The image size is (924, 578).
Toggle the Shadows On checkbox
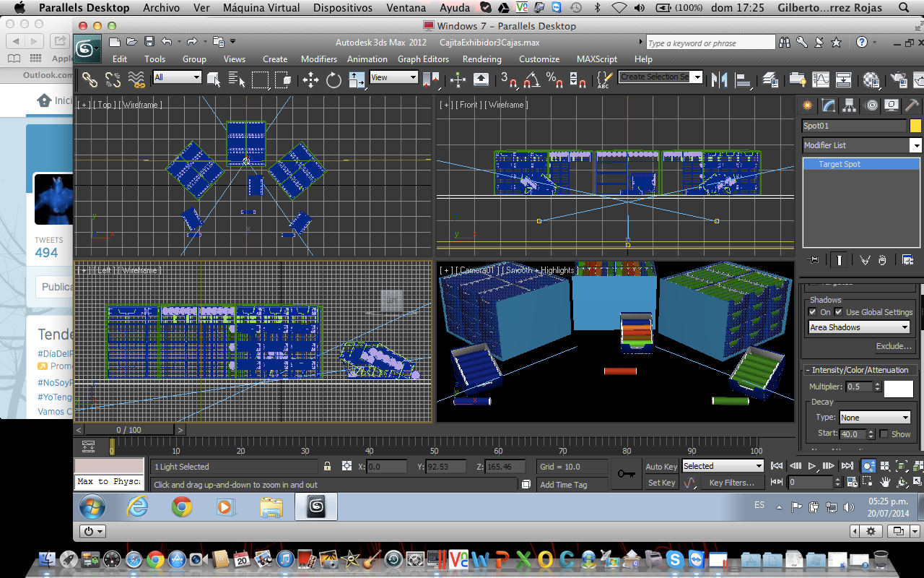click(814, 312)
